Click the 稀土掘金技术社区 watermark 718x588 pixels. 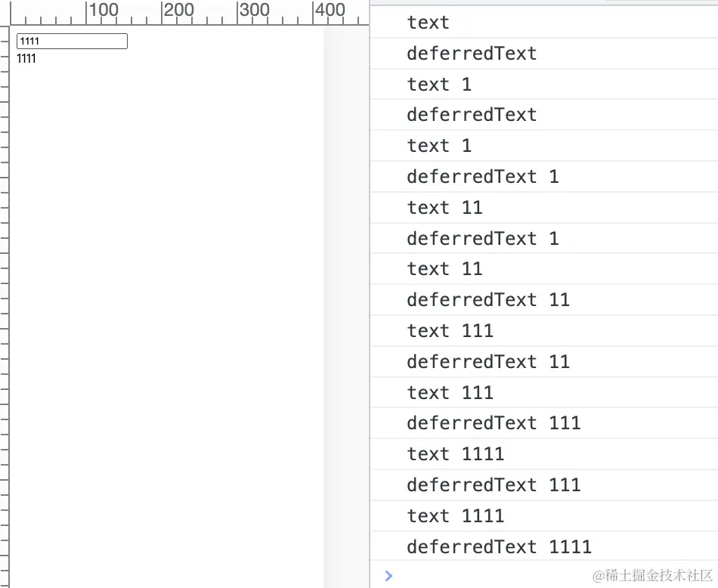(x=653, y=576)
